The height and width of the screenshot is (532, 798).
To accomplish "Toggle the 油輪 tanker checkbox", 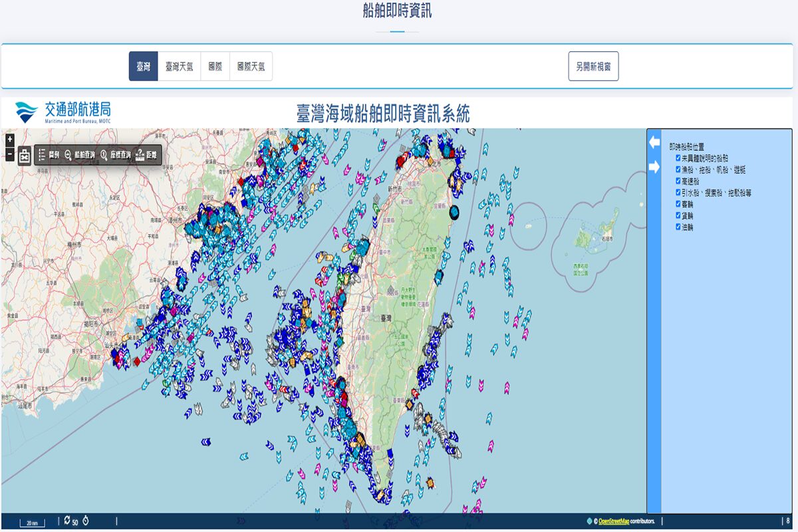I will 678,227.
